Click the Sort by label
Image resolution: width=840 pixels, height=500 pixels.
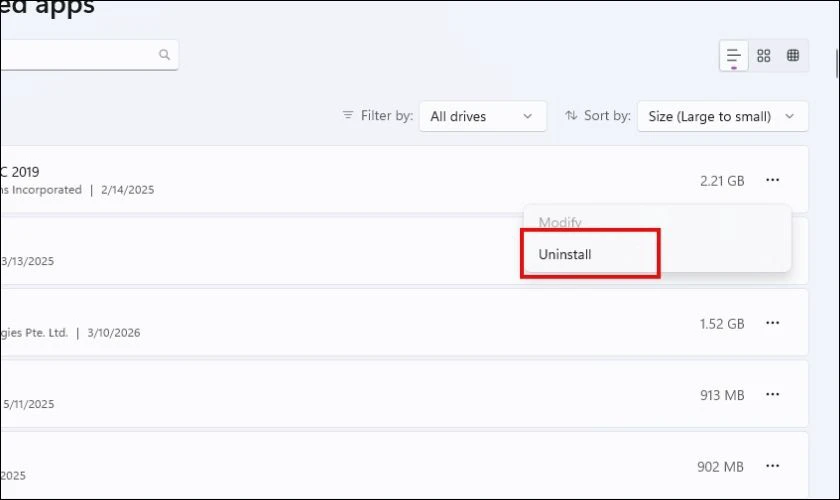coord(607,115)
